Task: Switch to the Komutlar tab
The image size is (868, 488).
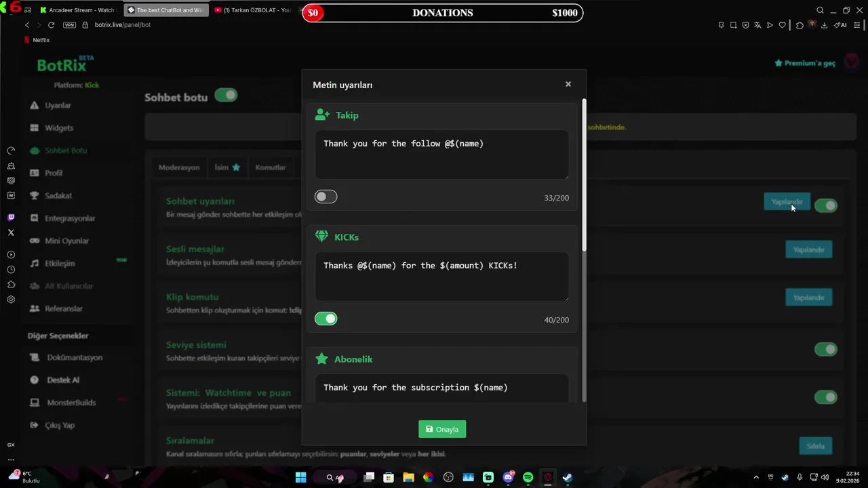Action: click(271, 167)
